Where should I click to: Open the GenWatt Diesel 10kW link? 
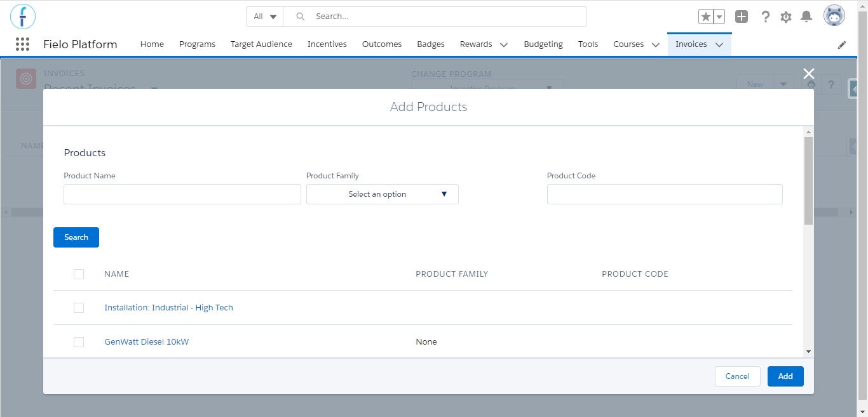click(147, 342)
